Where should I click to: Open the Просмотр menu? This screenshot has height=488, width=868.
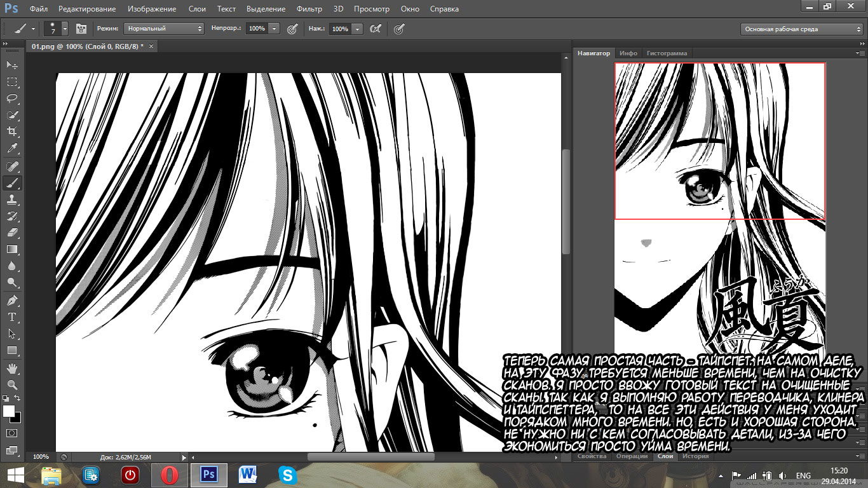(372, 9)
